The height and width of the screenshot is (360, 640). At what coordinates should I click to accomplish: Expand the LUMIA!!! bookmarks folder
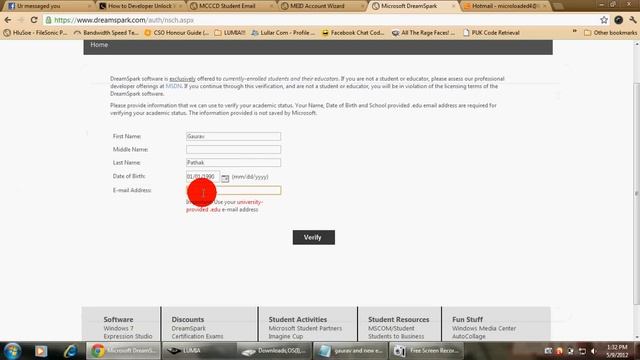point(230,33)
